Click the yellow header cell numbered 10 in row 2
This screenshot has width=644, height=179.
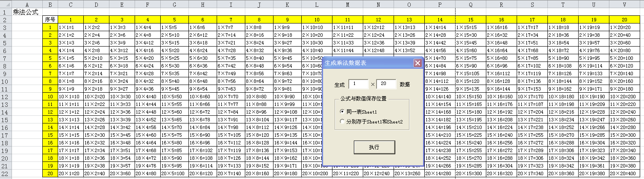(317, 20)
